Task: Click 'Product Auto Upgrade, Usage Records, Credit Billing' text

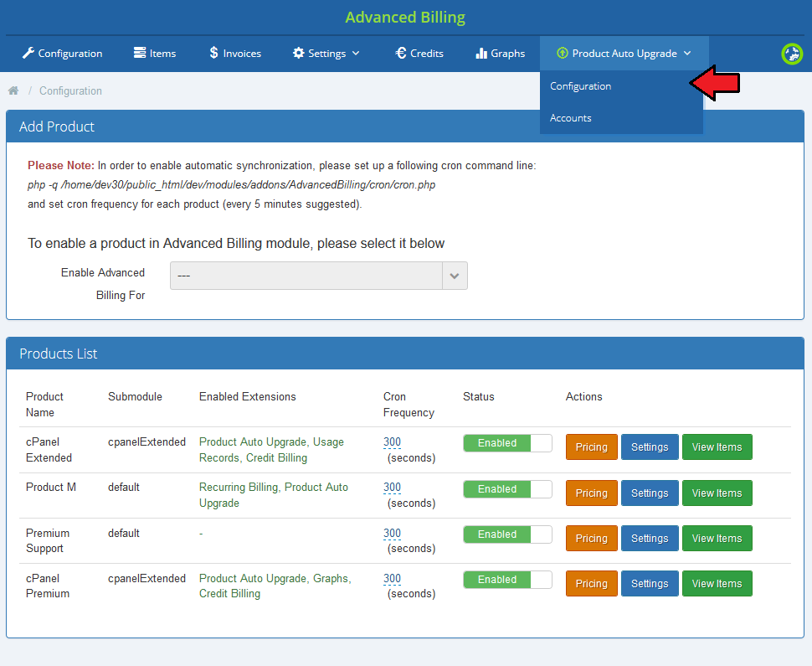Action: coord(271,450)
